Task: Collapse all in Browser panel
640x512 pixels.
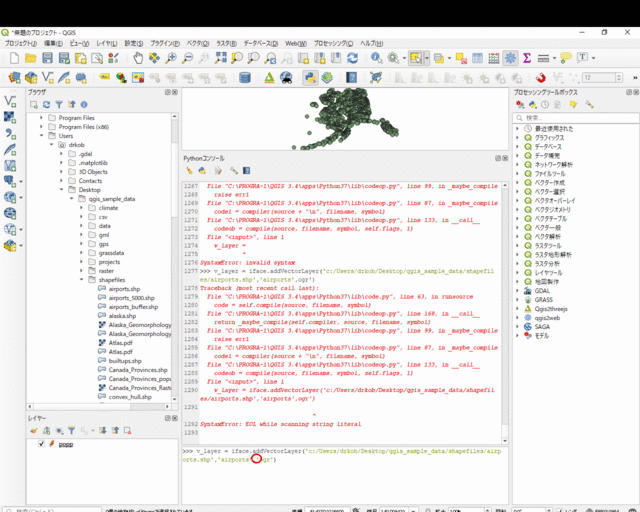Action: [71, 105]
